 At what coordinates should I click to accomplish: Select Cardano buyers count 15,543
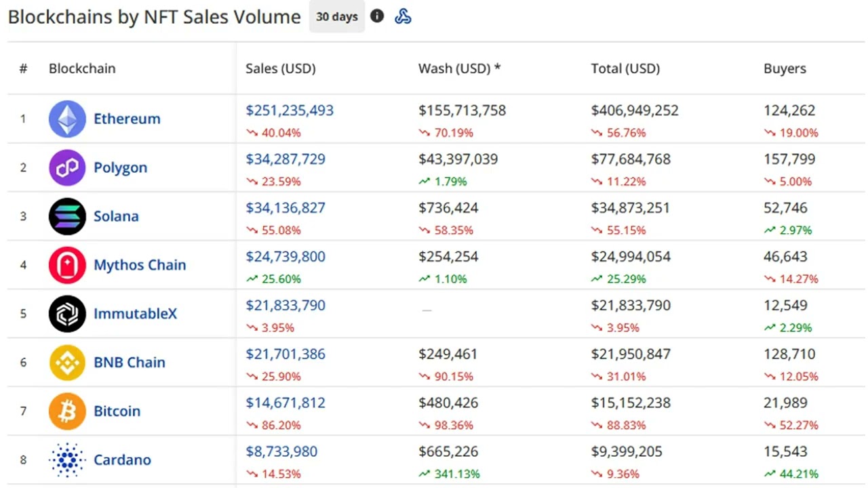785,452
